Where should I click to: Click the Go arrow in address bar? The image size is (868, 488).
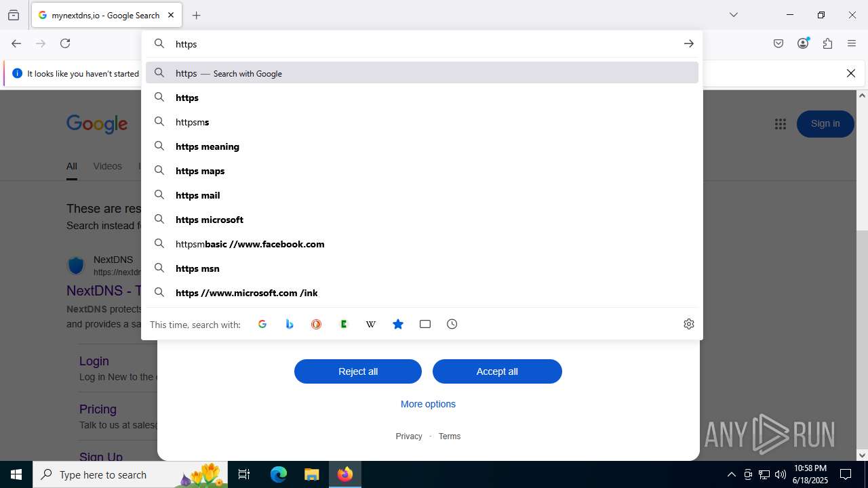688,43
